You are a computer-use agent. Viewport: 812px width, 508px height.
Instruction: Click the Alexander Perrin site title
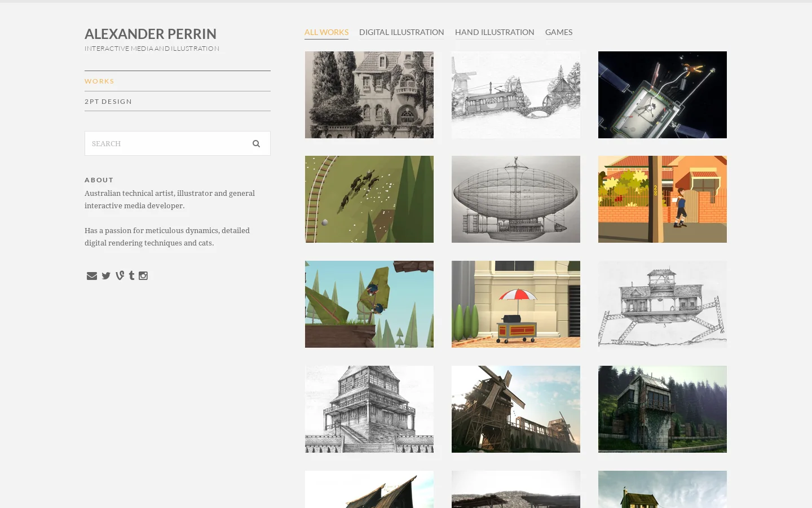[x=151, y=34]
